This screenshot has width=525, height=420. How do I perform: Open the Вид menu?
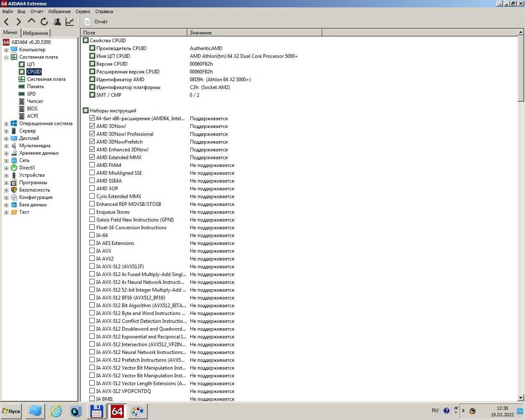(21, 11)
